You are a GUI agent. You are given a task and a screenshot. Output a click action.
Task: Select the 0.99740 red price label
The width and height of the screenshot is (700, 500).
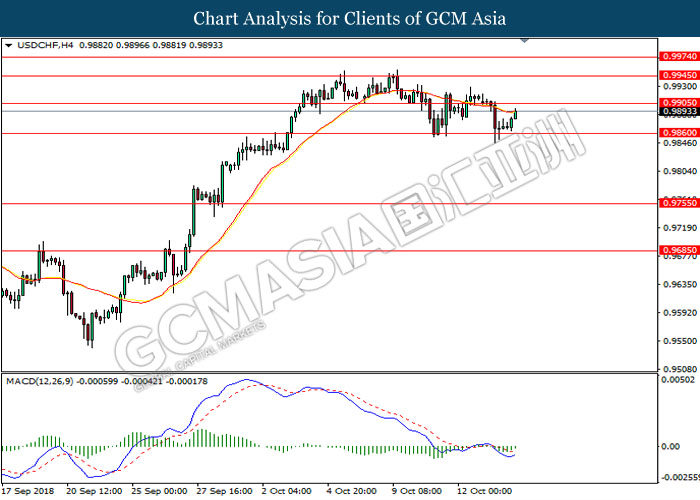point(679,56)
